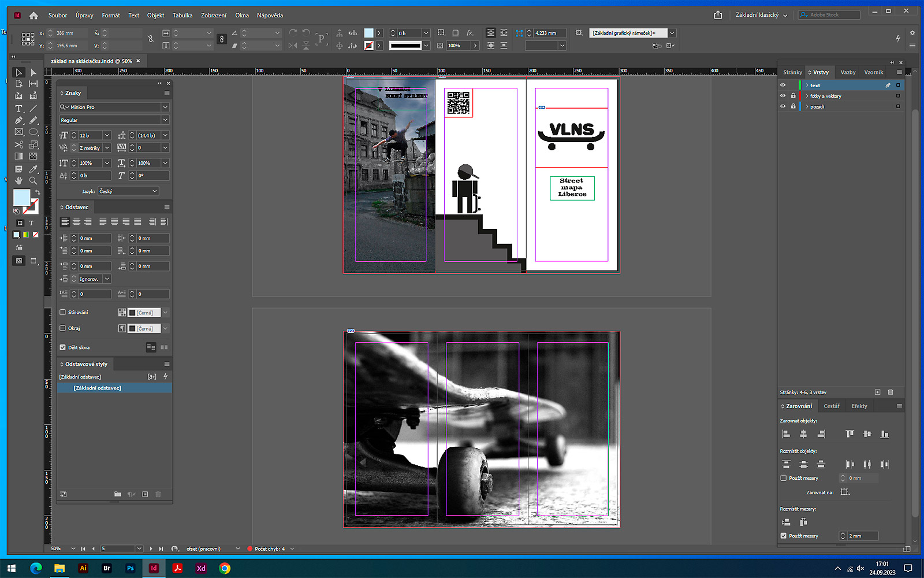This screenshot has width=924, height=578.
Task: Select the Pen tool
Action: 18,120
